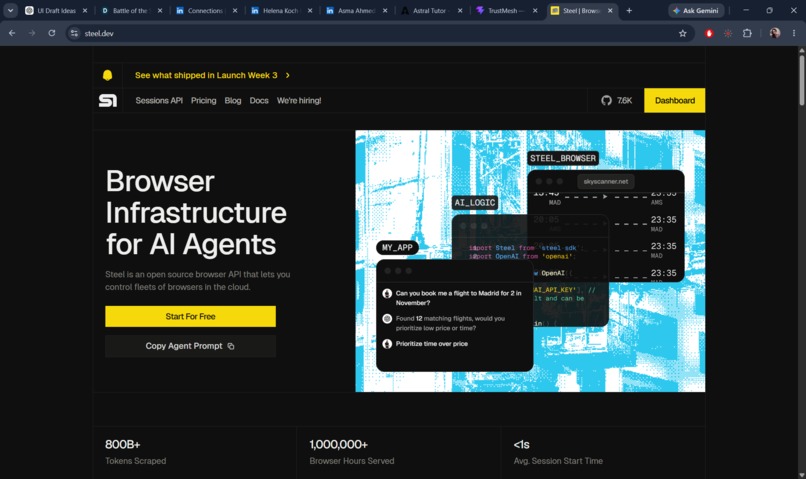Open the Chrome profile avatar

click(775, 33)
